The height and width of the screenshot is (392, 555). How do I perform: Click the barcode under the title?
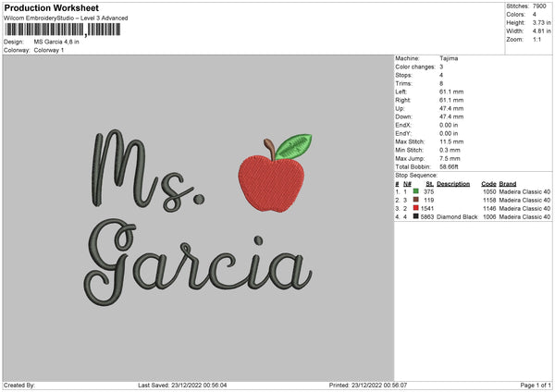coord(63,30)
